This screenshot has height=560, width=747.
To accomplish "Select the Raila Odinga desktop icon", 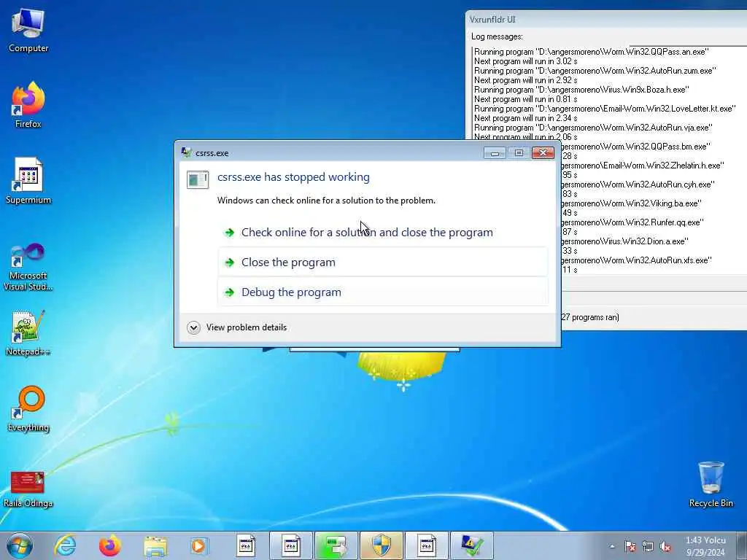I will 28,489.
